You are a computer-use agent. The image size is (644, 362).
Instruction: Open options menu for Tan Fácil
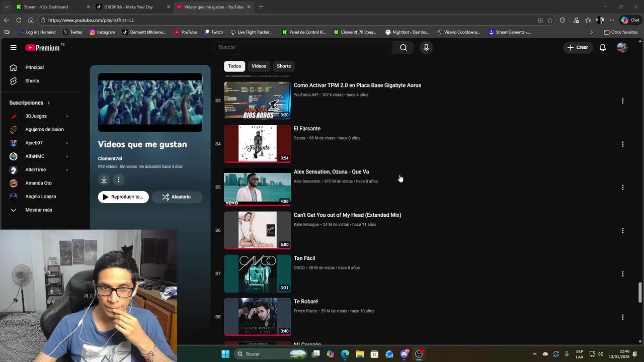(x=623, y=274)
